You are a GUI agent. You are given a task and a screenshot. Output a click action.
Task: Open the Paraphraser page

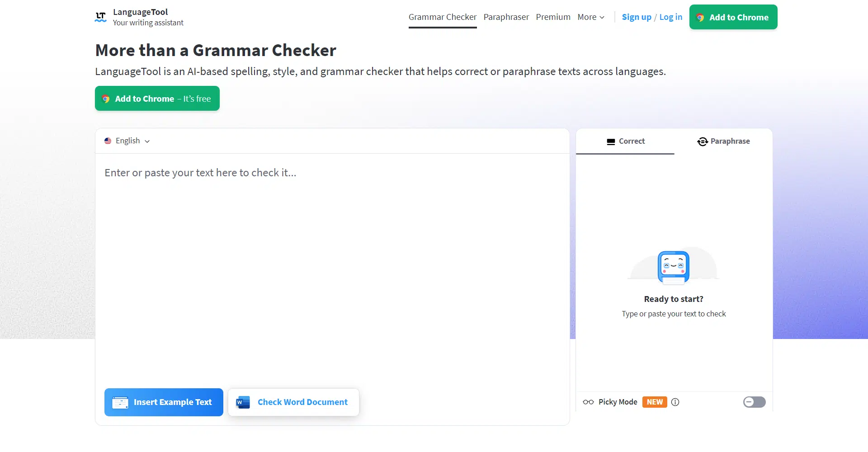tap(506, 17)
